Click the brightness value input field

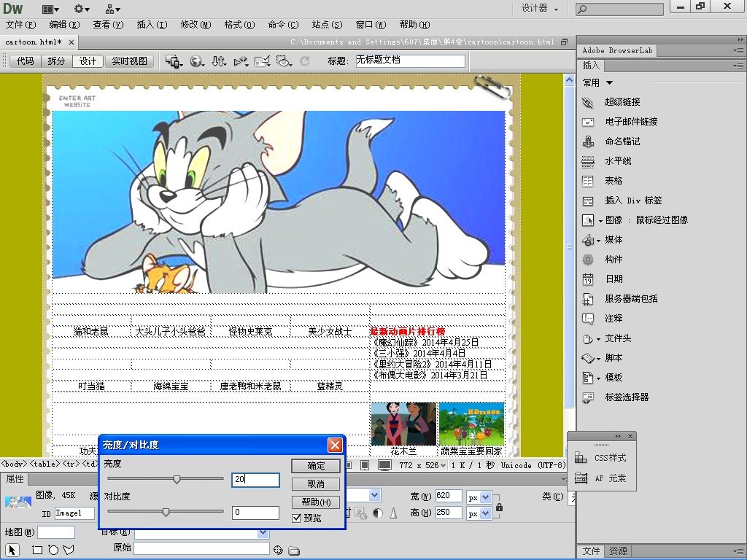click(x=255, y=480)
